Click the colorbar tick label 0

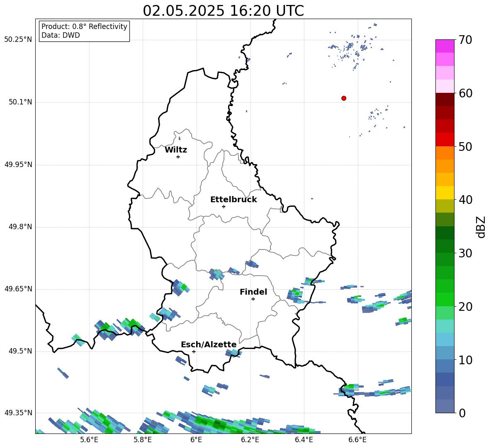point(462,413)
